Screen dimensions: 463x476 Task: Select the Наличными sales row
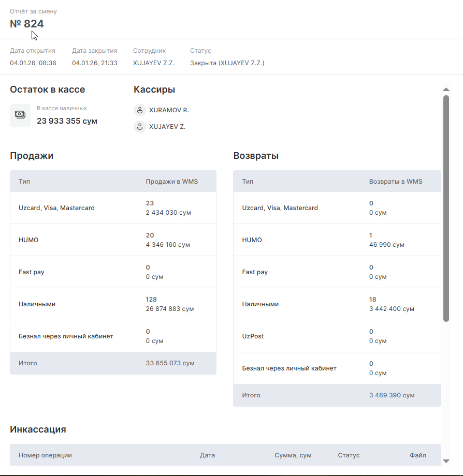click(113, 304)
